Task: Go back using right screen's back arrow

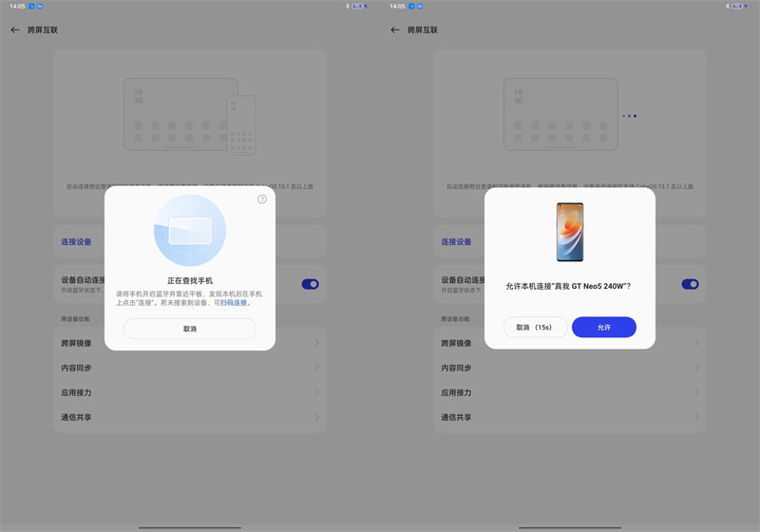Action: (x=395, y=30)
